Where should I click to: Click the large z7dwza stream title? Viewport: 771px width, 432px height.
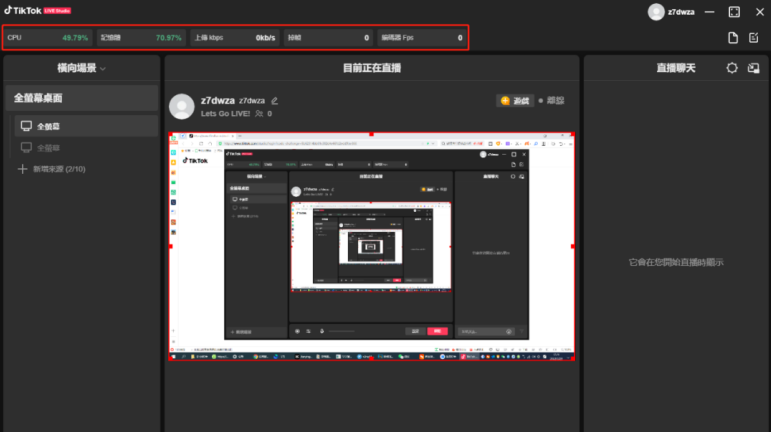217,100
